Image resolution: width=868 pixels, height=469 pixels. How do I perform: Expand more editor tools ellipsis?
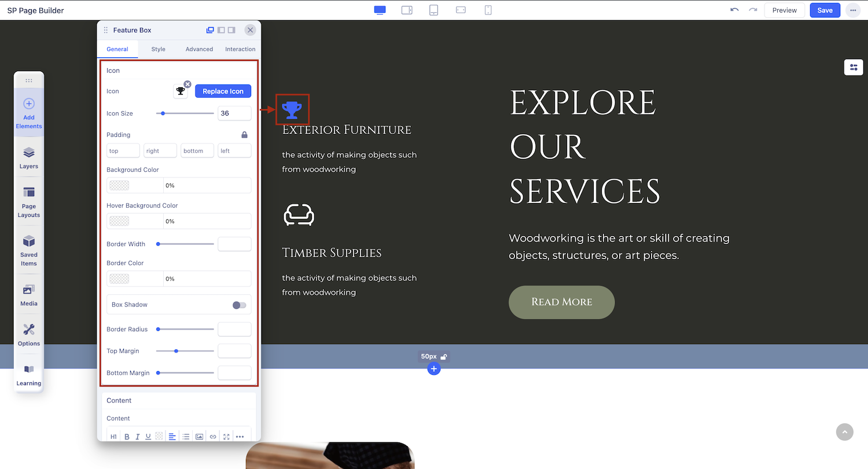[x=240, y=437]
